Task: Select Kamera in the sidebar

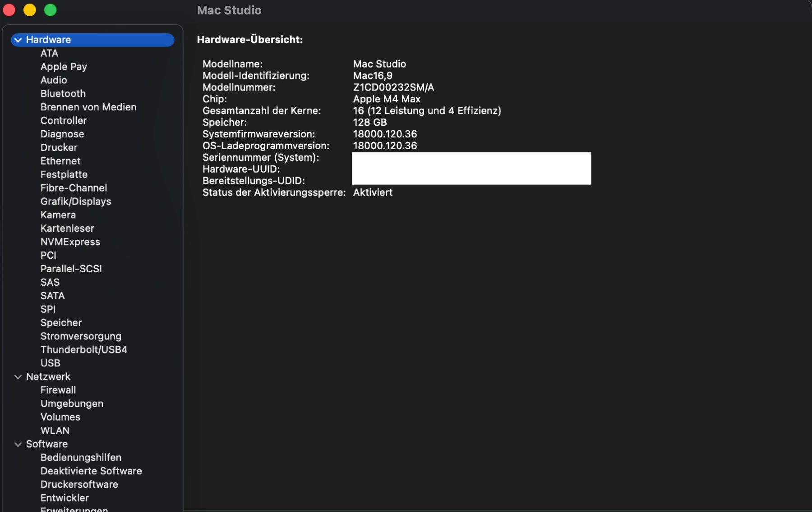Action: click(x=58, y=215)
